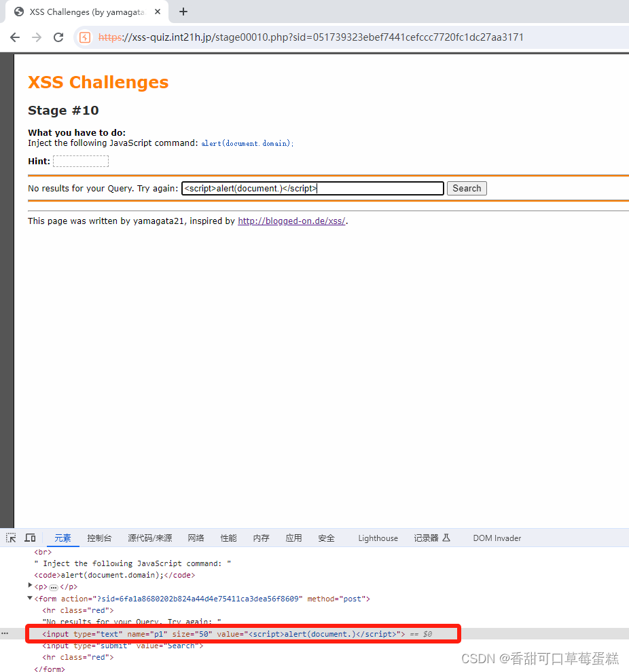Click the Search button
This screenshot has width=629, height=672.
tap(467, 188)
